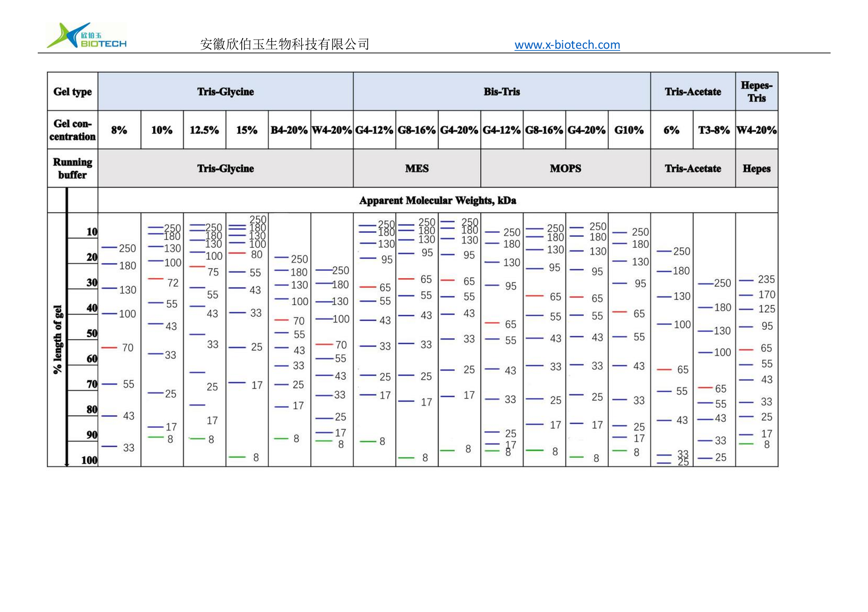The height and width of the screenshot is (612, 868).
Task: Select Tris-Glycine header in Gel type row
Action: pos(225,92)
